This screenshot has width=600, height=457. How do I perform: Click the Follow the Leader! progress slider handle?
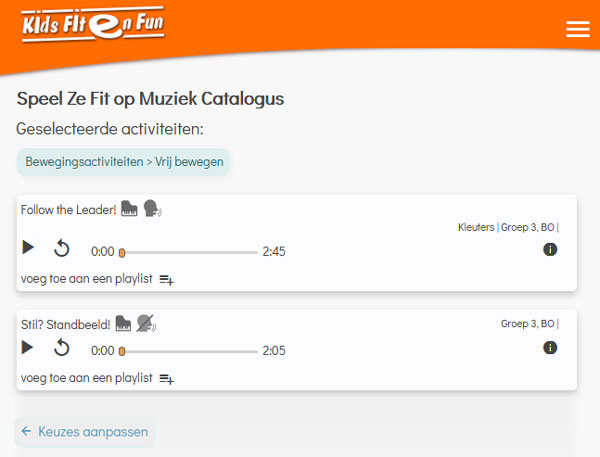point(122,253)
